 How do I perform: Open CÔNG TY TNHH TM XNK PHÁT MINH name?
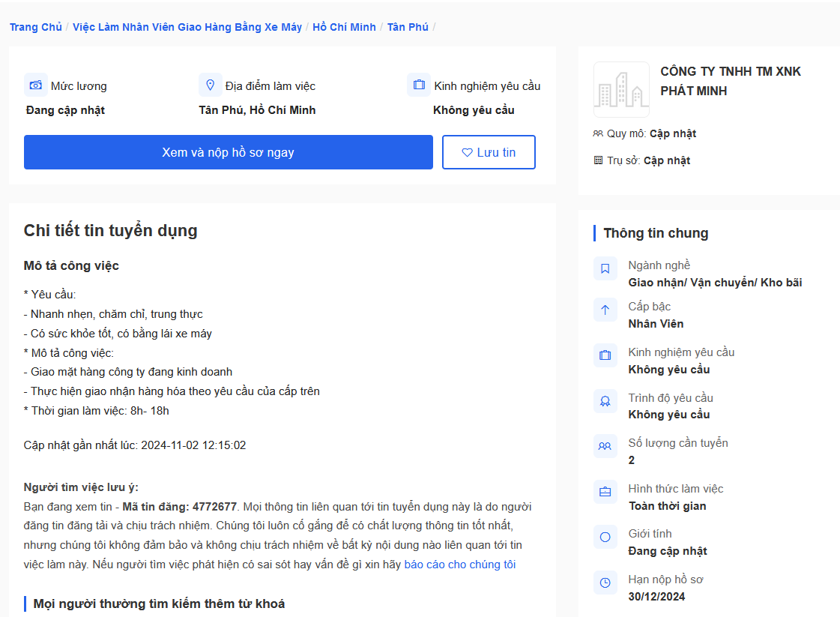click(x=730, y=81)
